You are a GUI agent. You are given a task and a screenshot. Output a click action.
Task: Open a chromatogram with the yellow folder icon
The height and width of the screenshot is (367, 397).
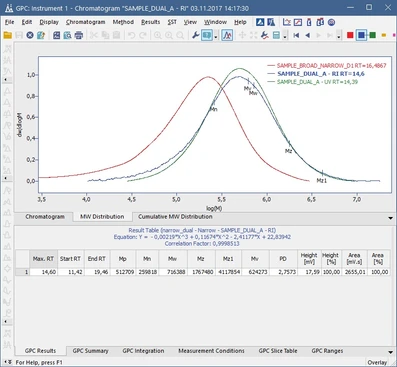coord(7,35)
